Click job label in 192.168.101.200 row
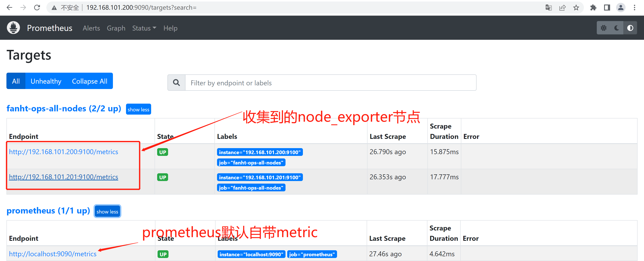Screen dimensions: 644x261 coord(251,162)
